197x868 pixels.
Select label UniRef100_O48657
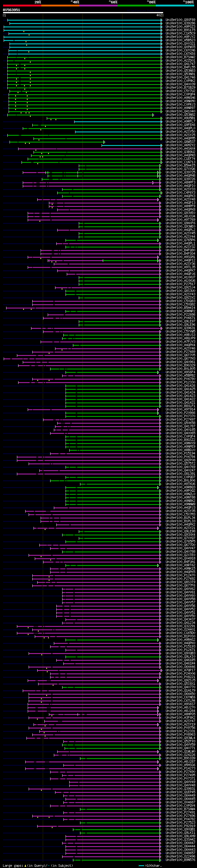point(180,854)
